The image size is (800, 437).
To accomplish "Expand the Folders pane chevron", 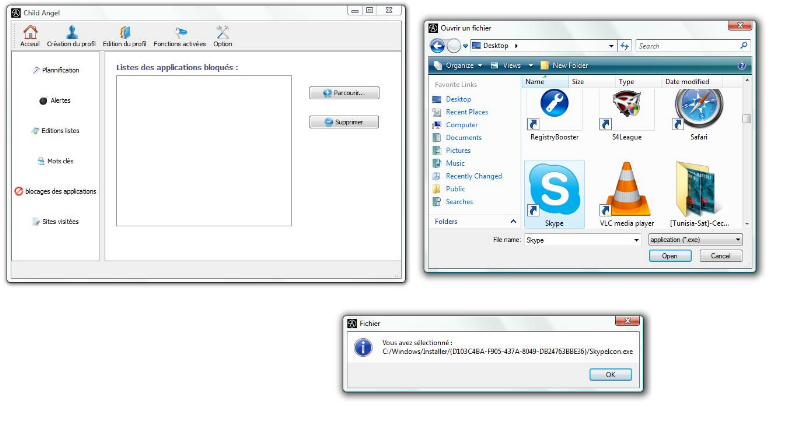I will [x=513, y=221].
